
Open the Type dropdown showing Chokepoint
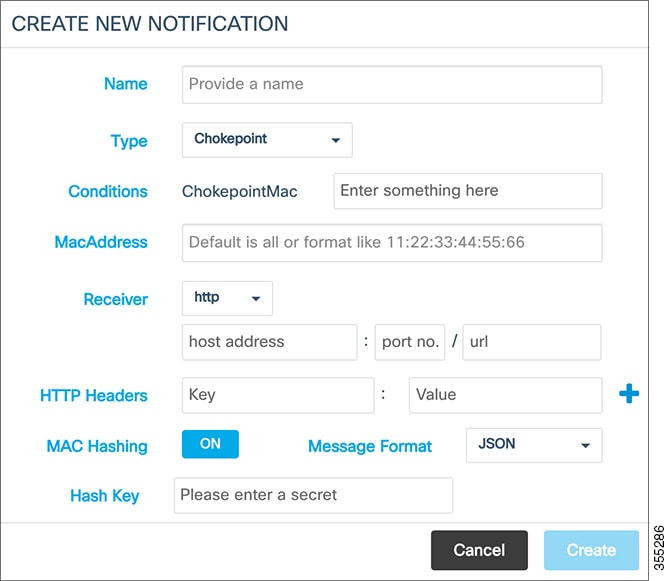tap(267, 140)
